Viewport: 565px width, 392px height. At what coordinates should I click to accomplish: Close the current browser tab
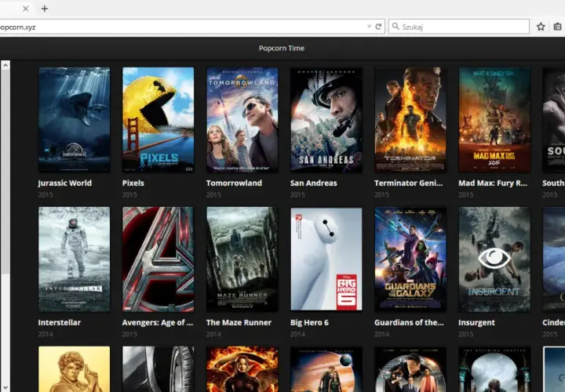[26, 9]
